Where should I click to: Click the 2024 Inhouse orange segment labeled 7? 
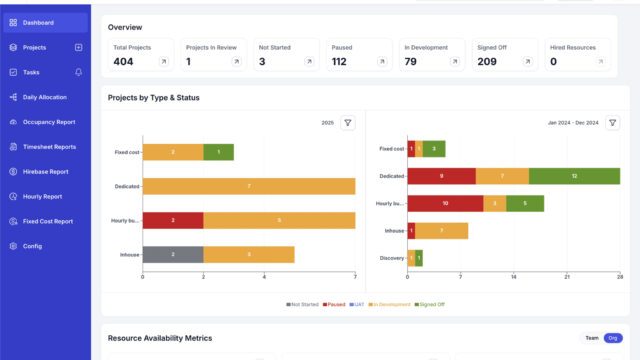tap(442, 231)
